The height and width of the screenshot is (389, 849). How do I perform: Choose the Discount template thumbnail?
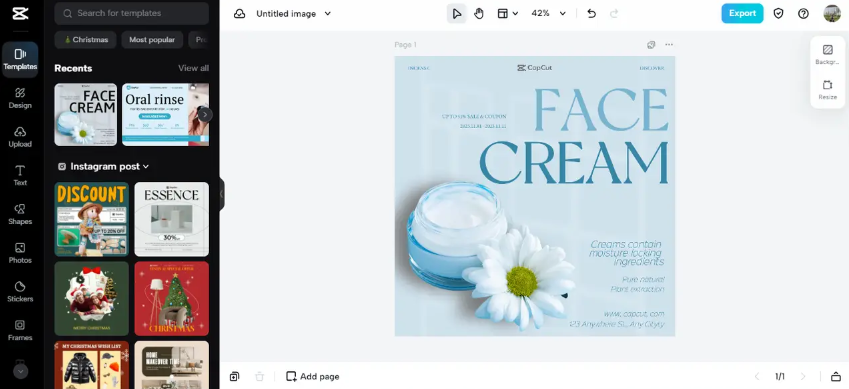tap(92, 219)
